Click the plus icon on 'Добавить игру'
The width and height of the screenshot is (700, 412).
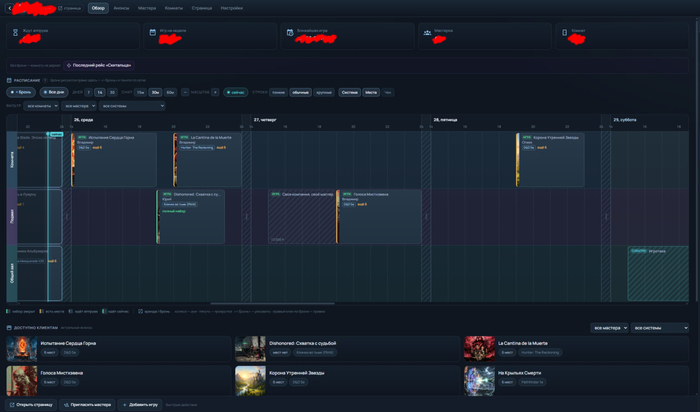(125, 405)
